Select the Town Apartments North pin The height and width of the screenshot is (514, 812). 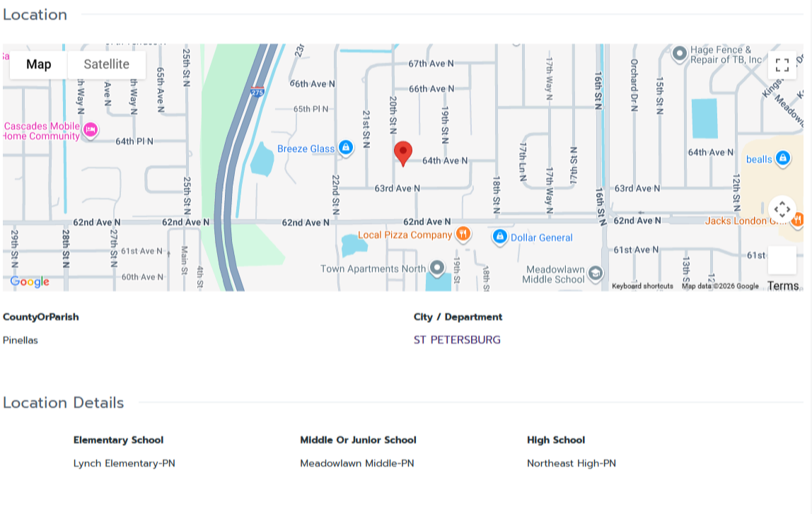click(438, 268)
